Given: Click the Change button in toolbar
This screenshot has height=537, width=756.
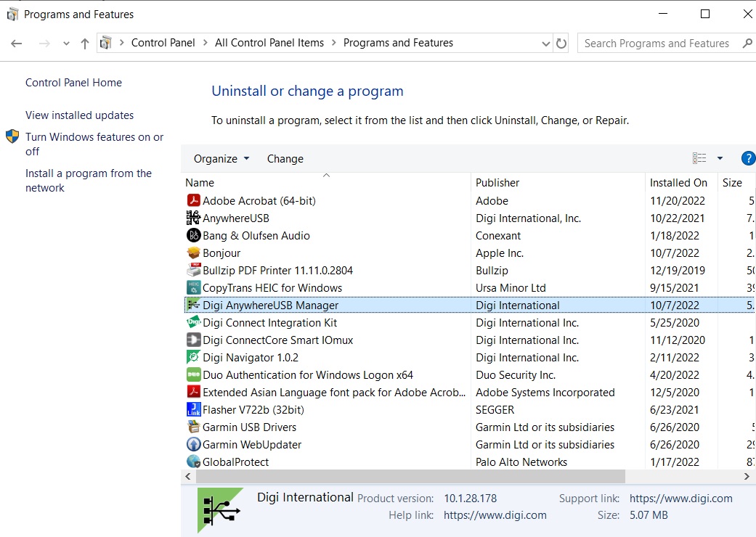Looking at the screenshot, I should (x=285, y=158).
